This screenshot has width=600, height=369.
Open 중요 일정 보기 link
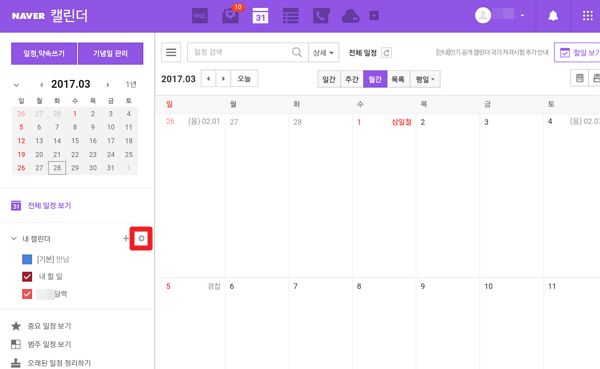pyautogui.click(x=49, y=326)
